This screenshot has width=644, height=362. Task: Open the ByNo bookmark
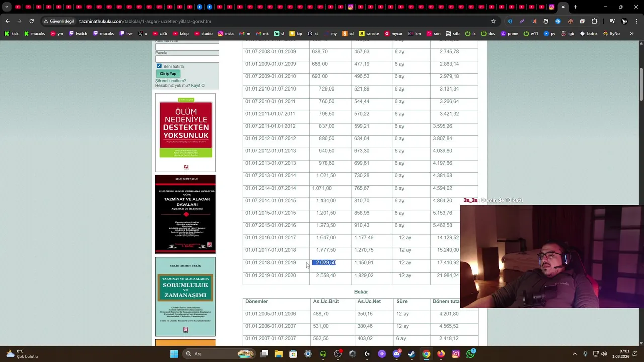[x=611, y=34]
